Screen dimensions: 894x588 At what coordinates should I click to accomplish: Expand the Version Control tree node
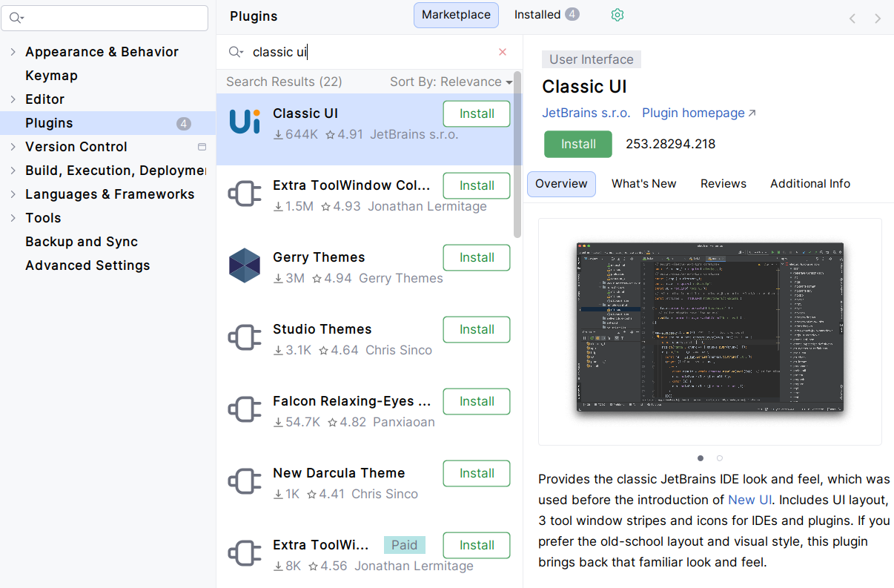click(13, 147)
